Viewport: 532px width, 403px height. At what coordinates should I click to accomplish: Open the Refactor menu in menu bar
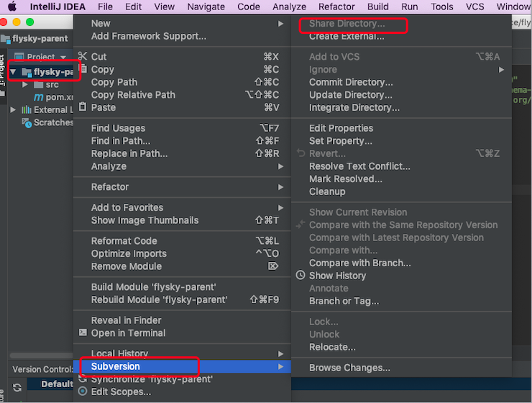(x=336, y=6)
